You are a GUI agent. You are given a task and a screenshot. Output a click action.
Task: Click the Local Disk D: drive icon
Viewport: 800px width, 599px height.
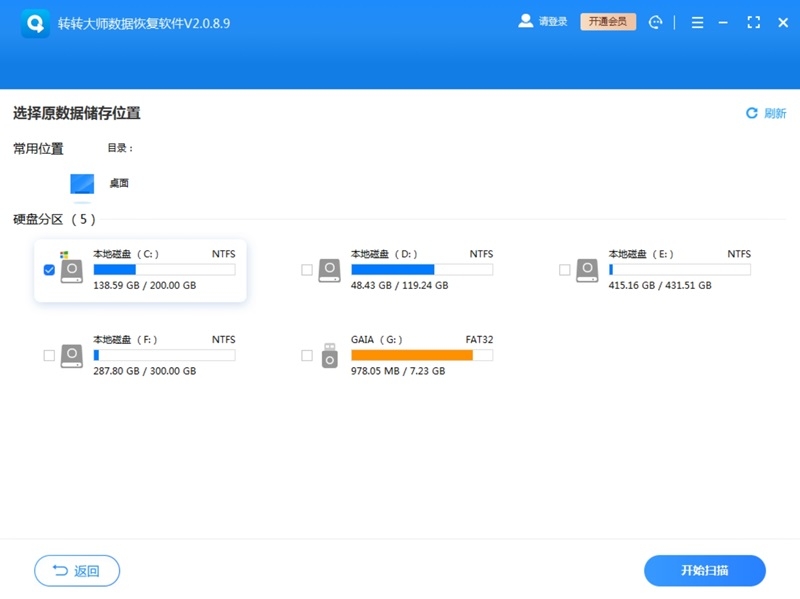pyautogui.click(x=328, y=269)
